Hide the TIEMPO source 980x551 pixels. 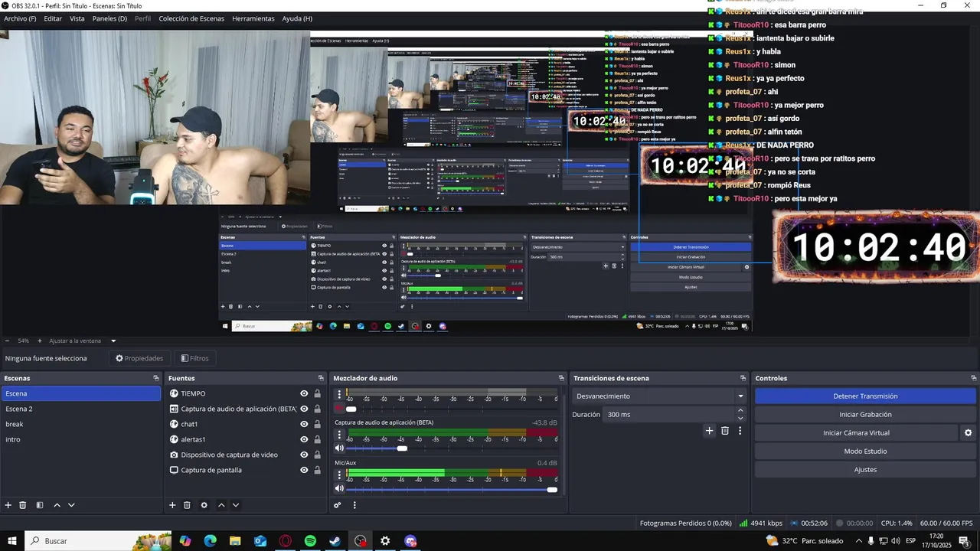pyautogui.click(x=304, y=393)
